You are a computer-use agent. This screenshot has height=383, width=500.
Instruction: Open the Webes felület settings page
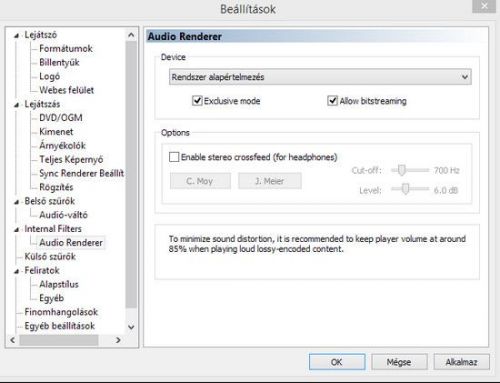tap(66, 90)
